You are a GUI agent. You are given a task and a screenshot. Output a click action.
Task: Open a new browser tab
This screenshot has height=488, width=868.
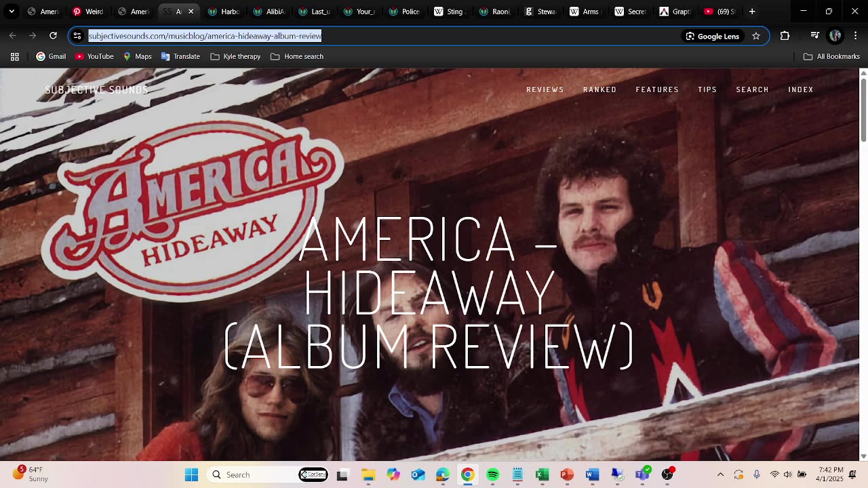tap(752, 12)
